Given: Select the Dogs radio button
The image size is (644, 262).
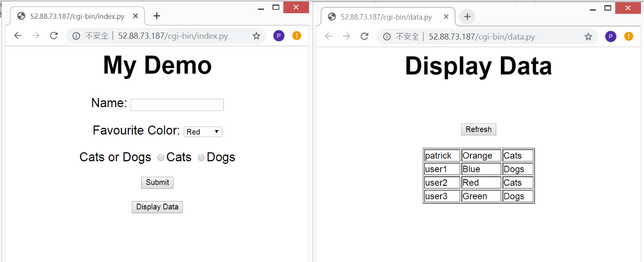Looking at the screenshot, I should 201,157.
